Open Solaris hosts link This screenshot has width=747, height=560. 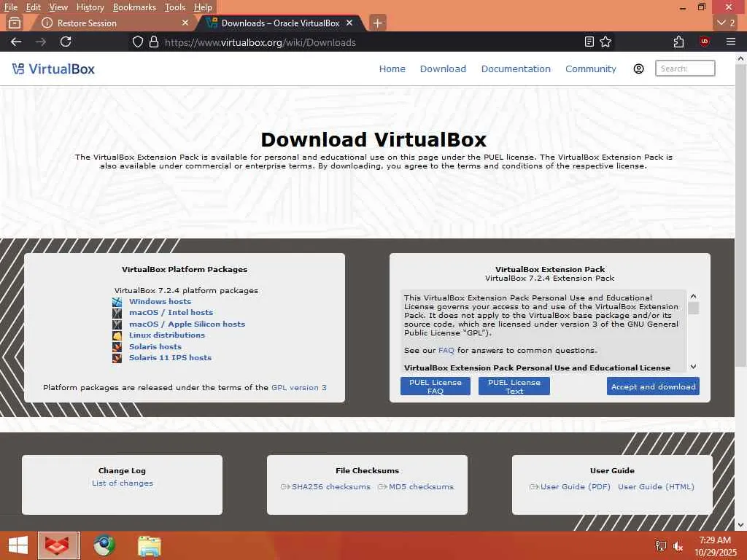[155, 346]
